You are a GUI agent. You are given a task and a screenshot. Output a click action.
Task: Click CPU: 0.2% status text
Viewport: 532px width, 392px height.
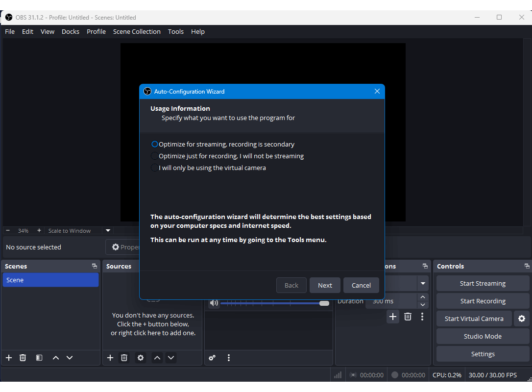(x=446, y=375)
